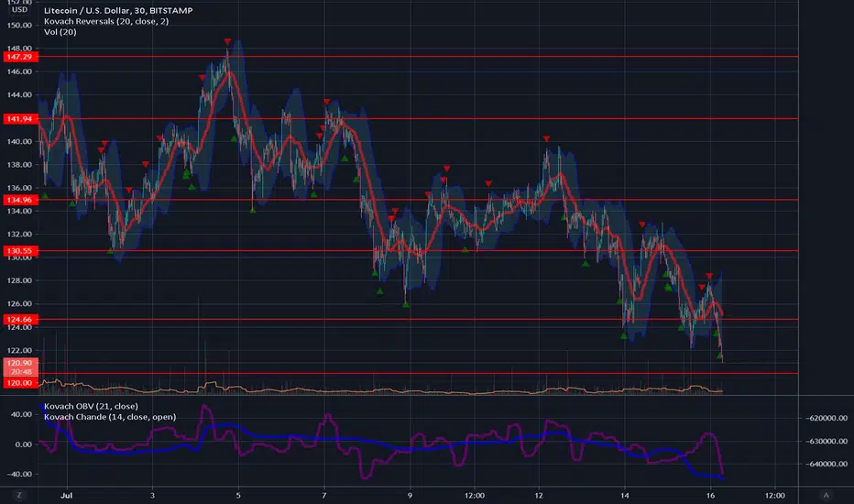This screenshot has width=854, height=504.
Task: Click the USD currency label on the price axis
Action: coord(19,10)
